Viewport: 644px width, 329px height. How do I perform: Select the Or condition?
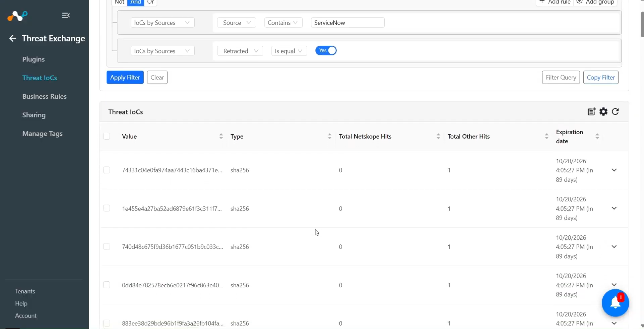[x=150, y=2]
